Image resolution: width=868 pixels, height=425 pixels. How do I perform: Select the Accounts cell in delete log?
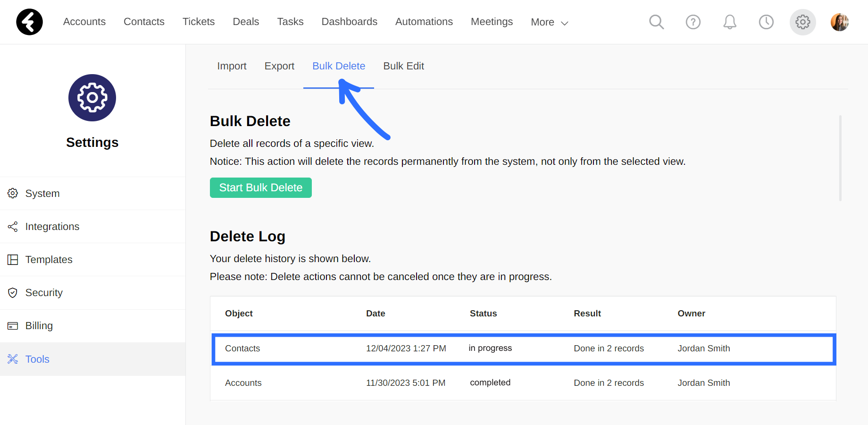click(243, 383)
